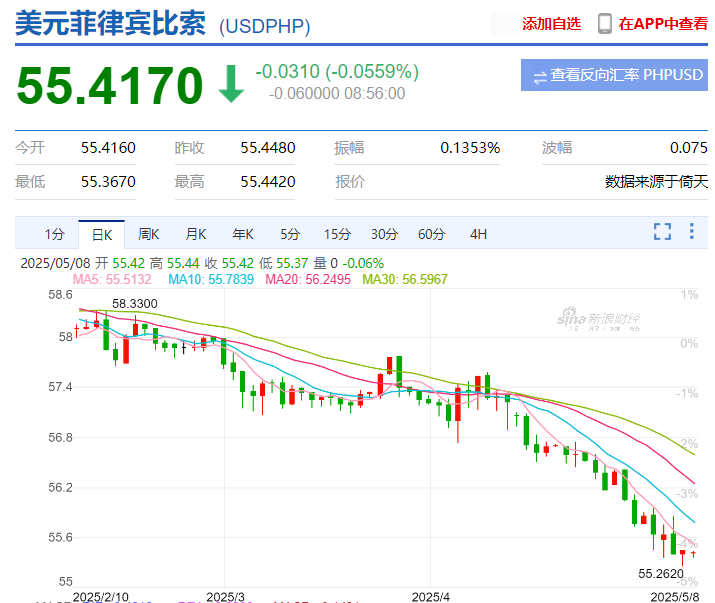Open the chart options three-dot menu
The image size is (715, 603).
pos(692,231)
